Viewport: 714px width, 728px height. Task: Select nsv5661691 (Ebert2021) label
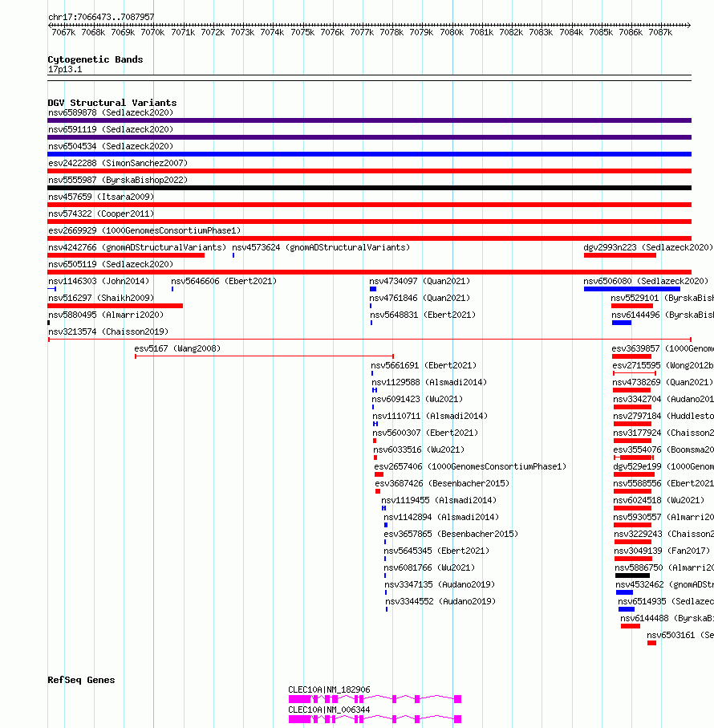pyautogui.click(x=424, y=366)
